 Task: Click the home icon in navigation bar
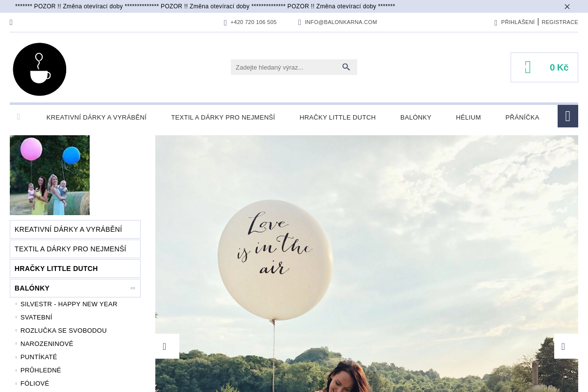pyautogui.click(x=19, y=117)
